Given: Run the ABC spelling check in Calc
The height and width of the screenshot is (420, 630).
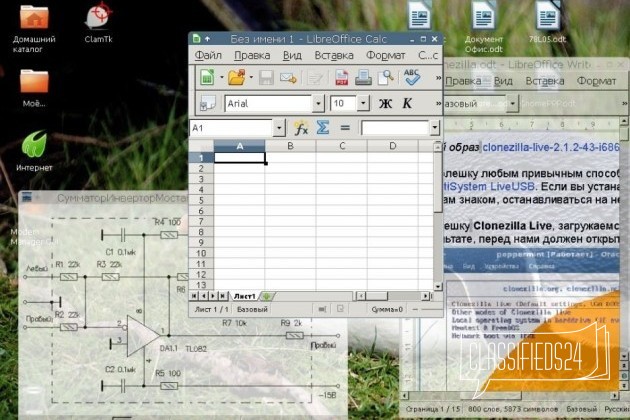Looking at the screenshot, I should (412, 77).
